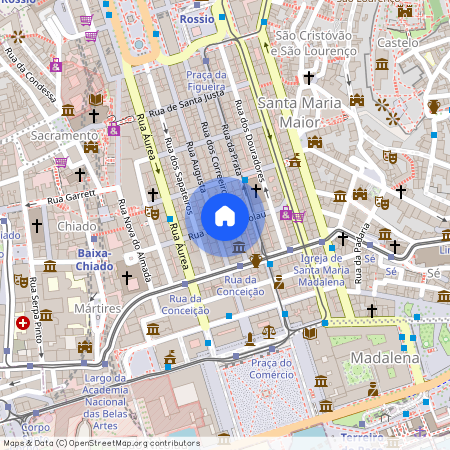Click the Praça do Comércio label
450x450 pixels.
point(271,369)
